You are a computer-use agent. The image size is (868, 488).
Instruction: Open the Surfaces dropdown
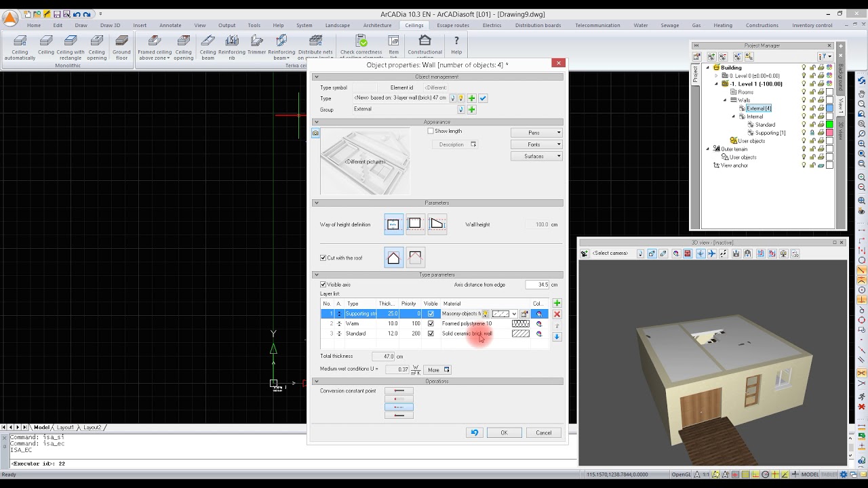[536, 156]
